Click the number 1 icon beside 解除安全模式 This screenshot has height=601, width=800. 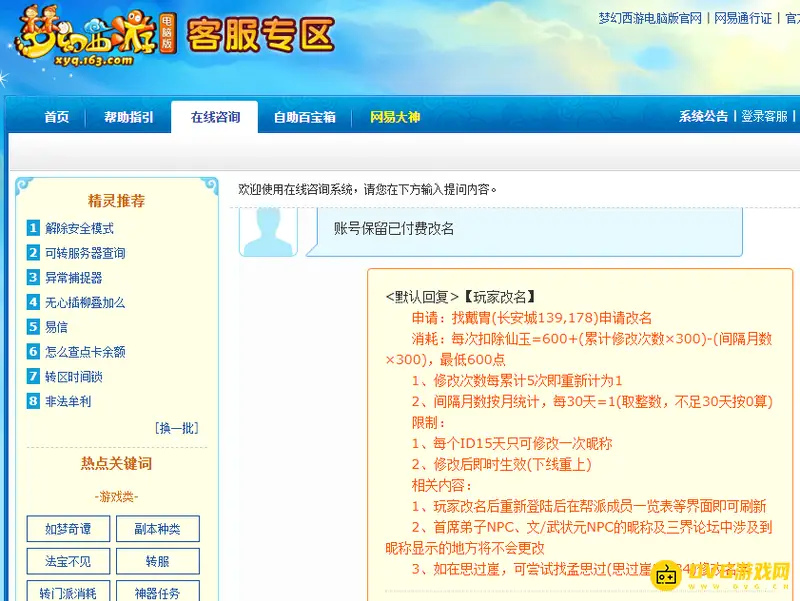point(33,228)
